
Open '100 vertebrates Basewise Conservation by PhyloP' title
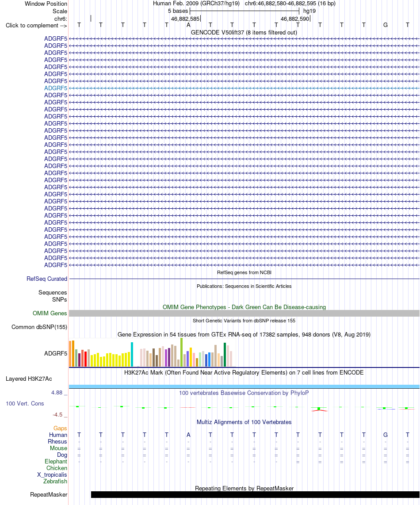tap(244, 393)
